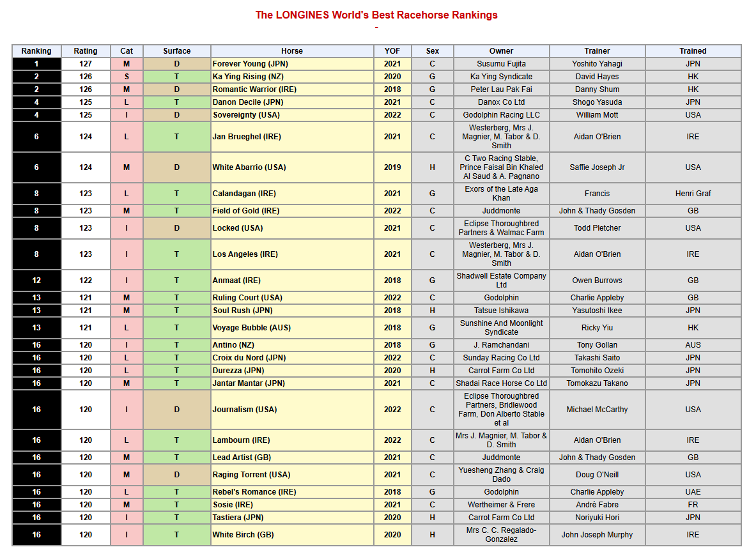Click horse name Romantic Warrior (IRE)
Screen dimensions: 756x554
tap(254, 89)
